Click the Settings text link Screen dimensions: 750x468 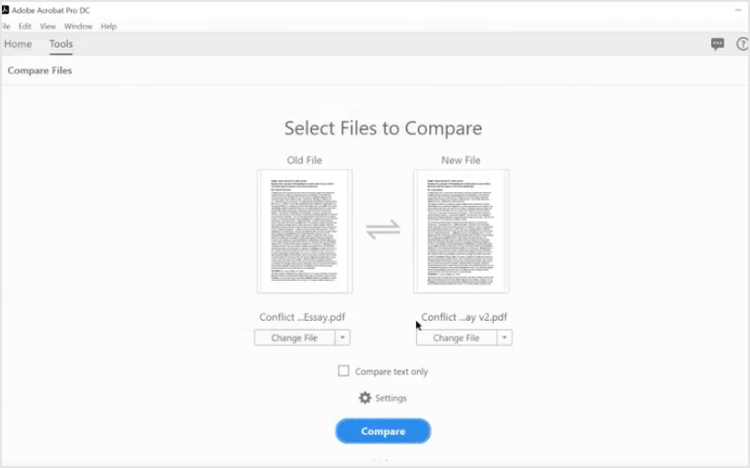[x=391, y=398]
